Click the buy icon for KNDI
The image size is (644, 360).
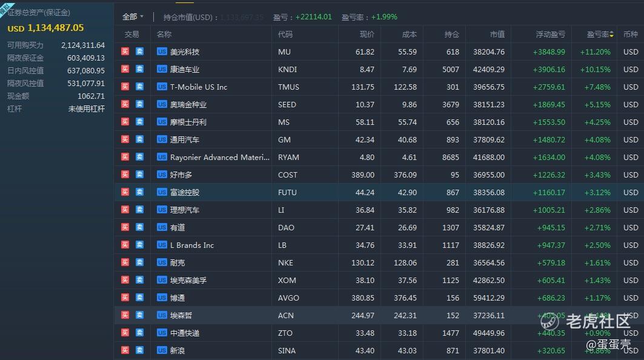tap(125, 69)
